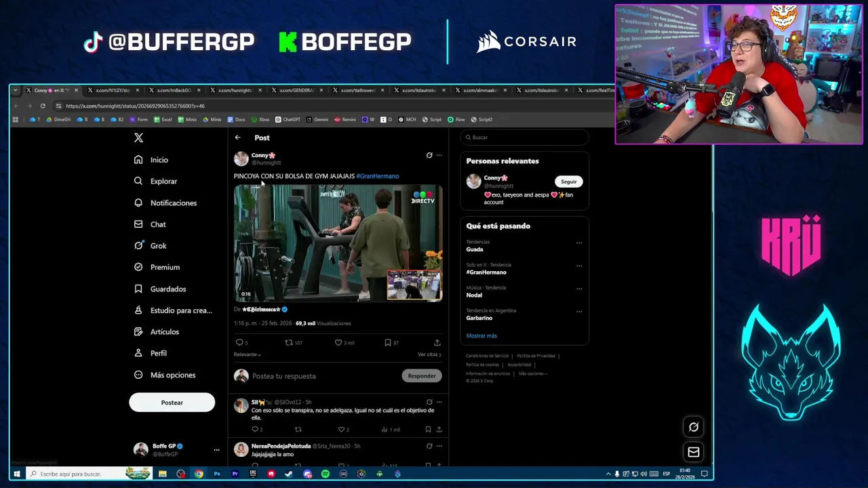This screenshot has height=488, width=868.
Task: Open Spotify from the Windows taskbar
Action: click(325, 474)
